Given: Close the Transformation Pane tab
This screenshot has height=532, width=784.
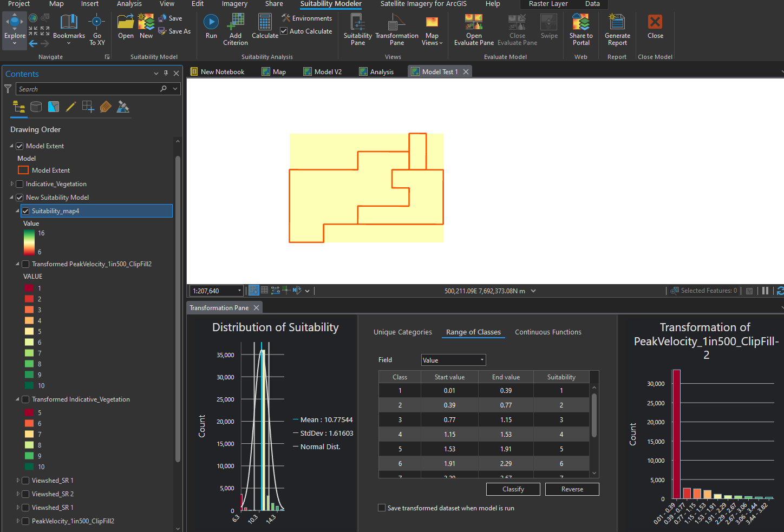Looking at the screenshot, I should [x=257, y=307].
